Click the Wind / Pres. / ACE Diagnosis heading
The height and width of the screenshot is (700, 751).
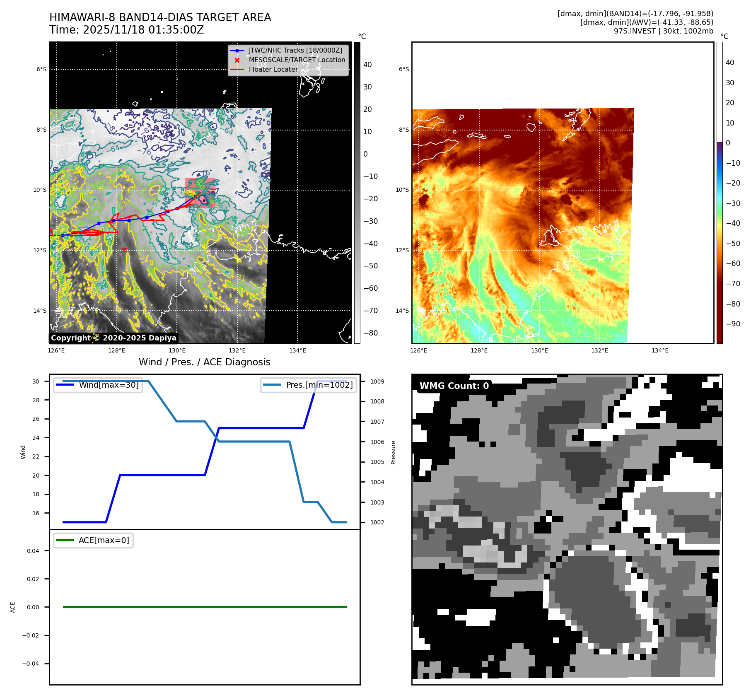204,362
